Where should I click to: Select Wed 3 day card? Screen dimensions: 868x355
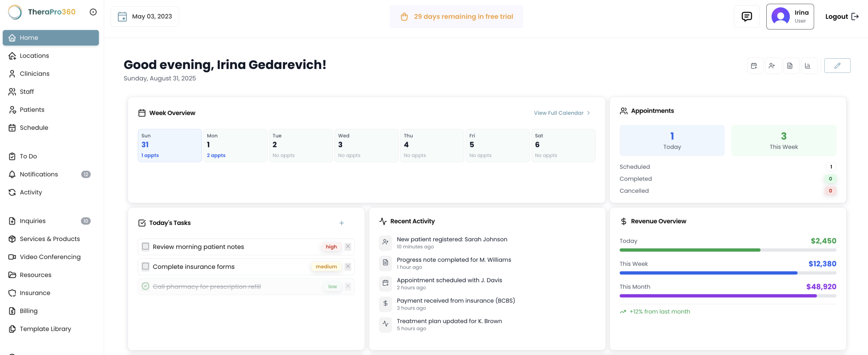[366, 145]
